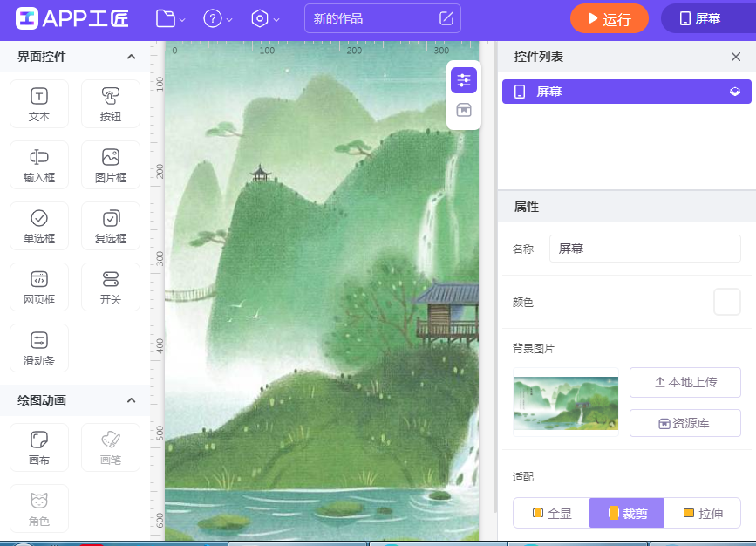Select 屏幕 row in control list

[626, 92]
